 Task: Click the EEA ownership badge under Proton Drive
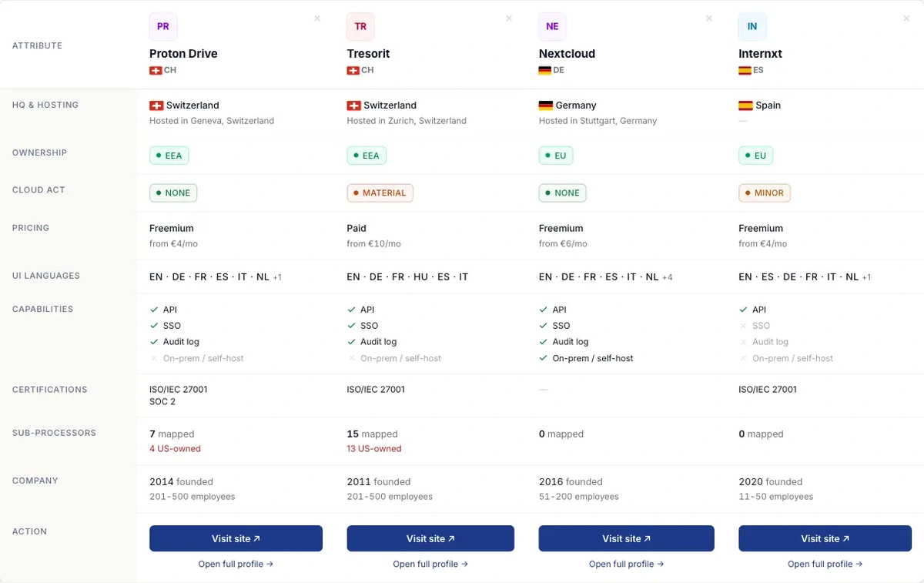[169, 156]
